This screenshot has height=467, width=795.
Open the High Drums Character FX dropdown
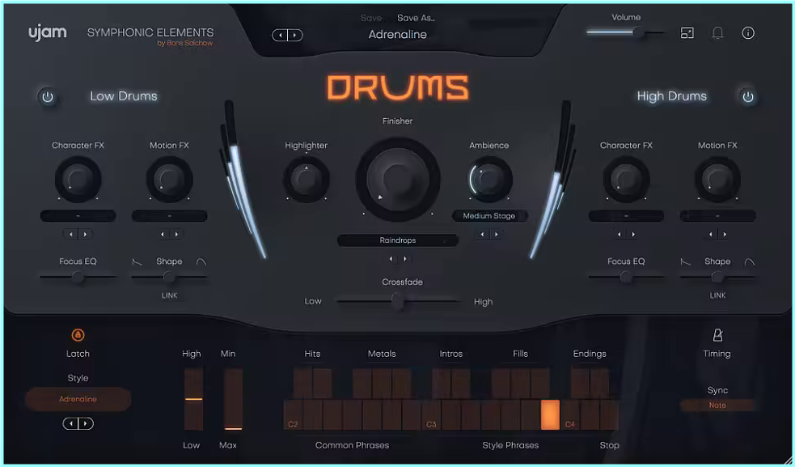[x=626, y=216]
